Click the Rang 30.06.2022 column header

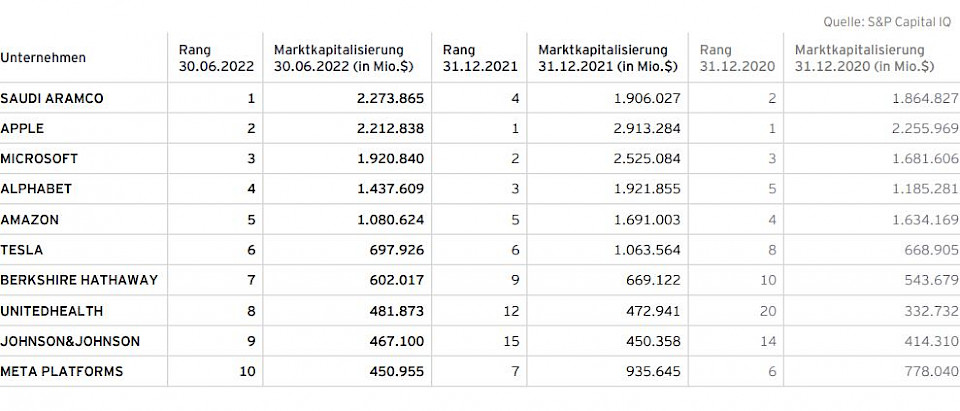215,58
